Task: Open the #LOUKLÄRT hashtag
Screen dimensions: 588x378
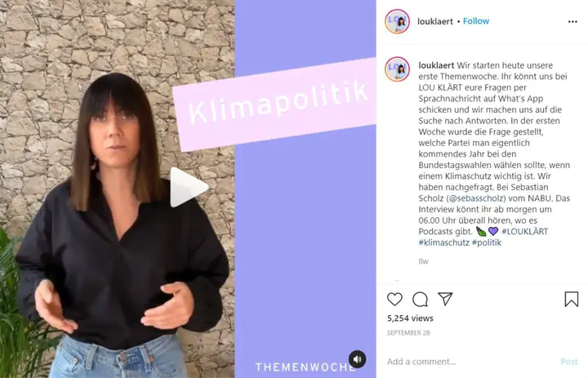Action: click(x=524, y=231)
